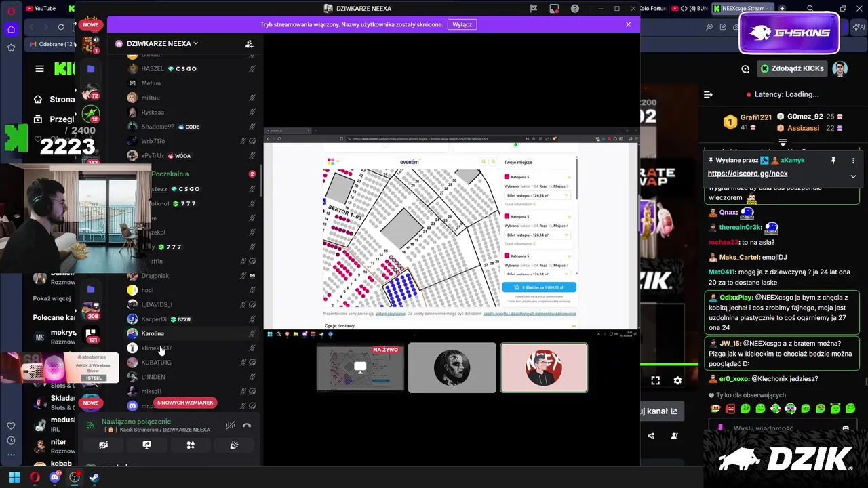868x488 pixels.
Task: Click Wyłącz to disable streamer mode
Action: click(x=462, y=24)
